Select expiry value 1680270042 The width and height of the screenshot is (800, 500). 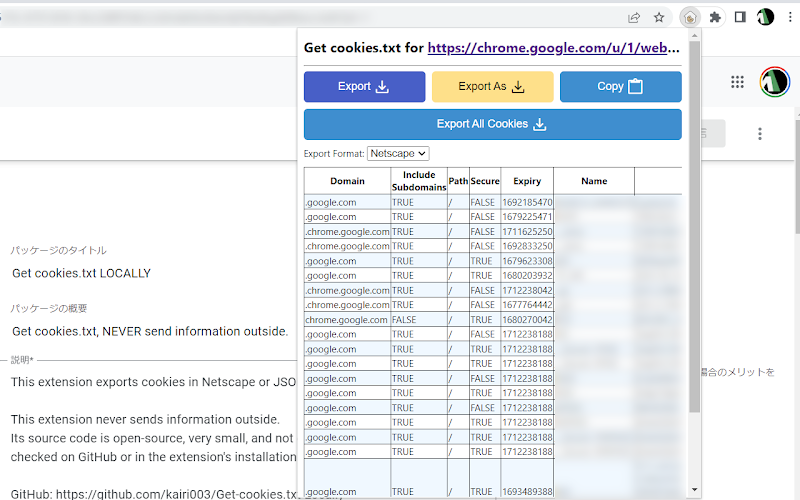click(527, 320)
